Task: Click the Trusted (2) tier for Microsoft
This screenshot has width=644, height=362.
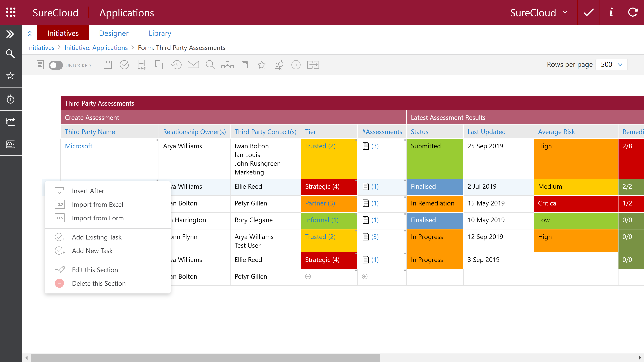Action: [320, 146]
